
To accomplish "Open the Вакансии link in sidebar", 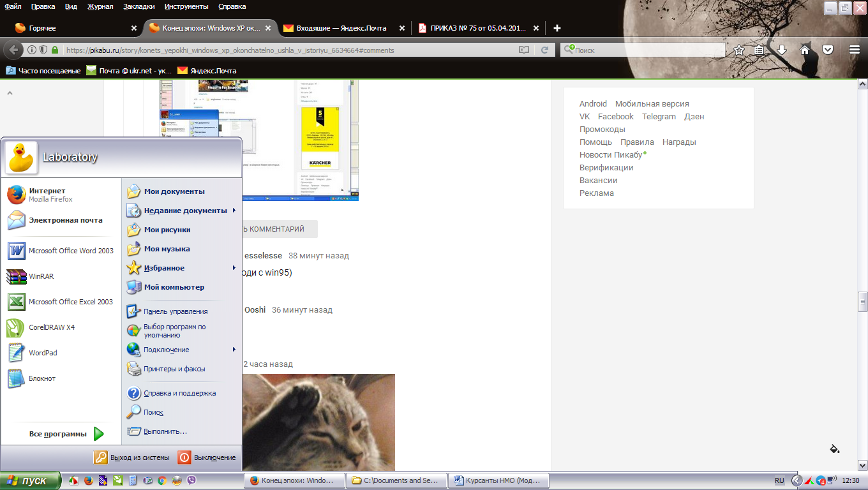I will (598, 181).
